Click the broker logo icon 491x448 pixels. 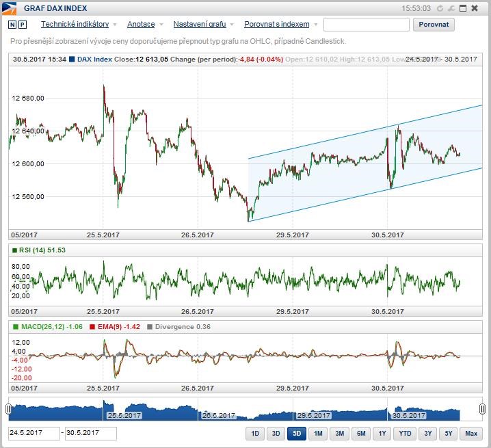[9, 8]
